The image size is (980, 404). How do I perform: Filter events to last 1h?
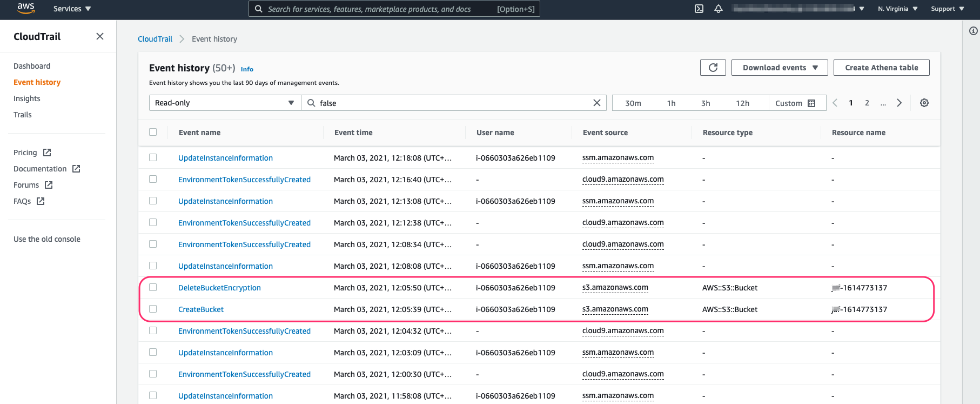coord(672,103)
